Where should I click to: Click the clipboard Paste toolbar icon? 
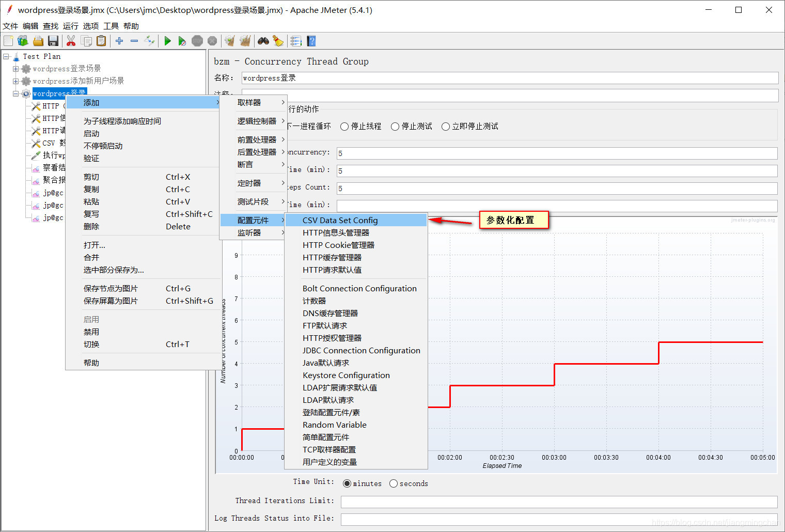point(101,41)
